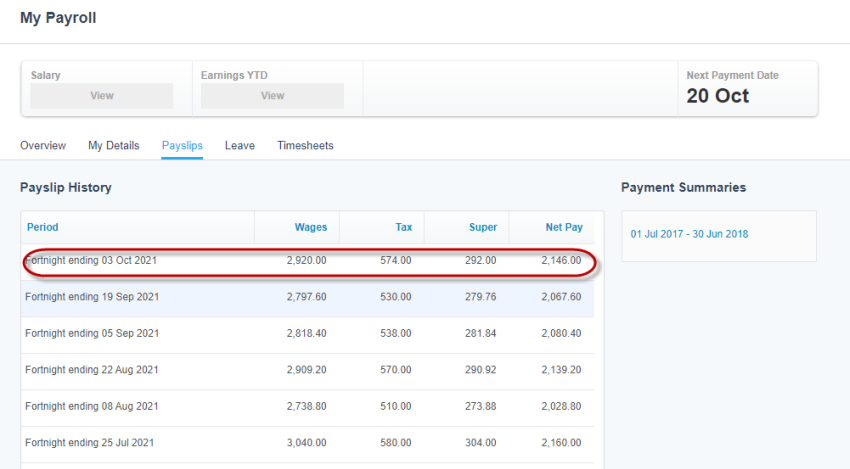Click the Next Payment Date 20 Oct
Viewport: 850px width, 469px height.
tap(718, 96)
